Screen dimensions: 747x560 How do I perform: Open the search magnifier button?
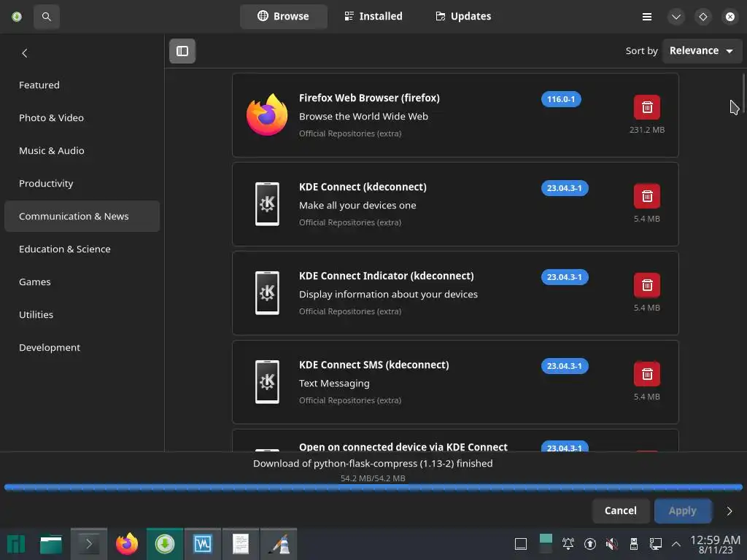click(46, 17)
